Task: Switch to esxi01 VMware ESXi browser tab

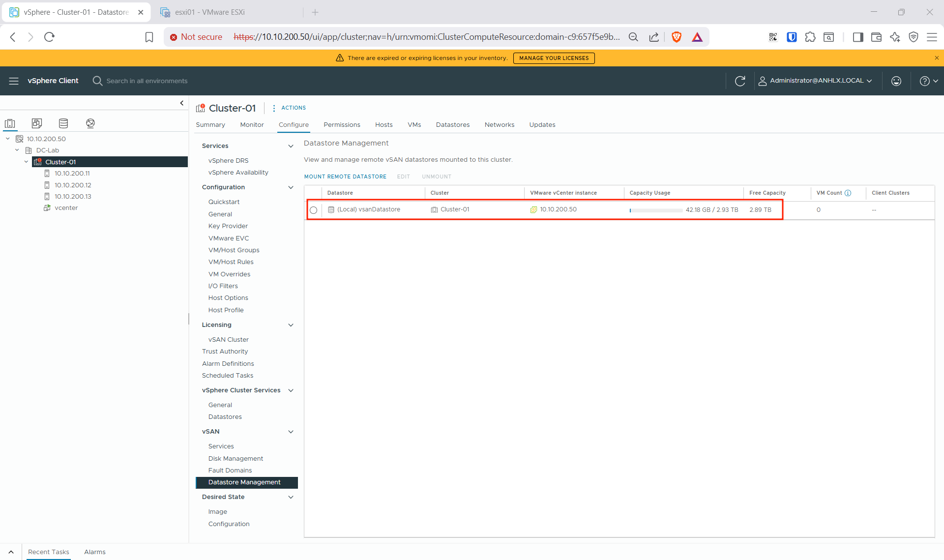Action: [209, 12]
